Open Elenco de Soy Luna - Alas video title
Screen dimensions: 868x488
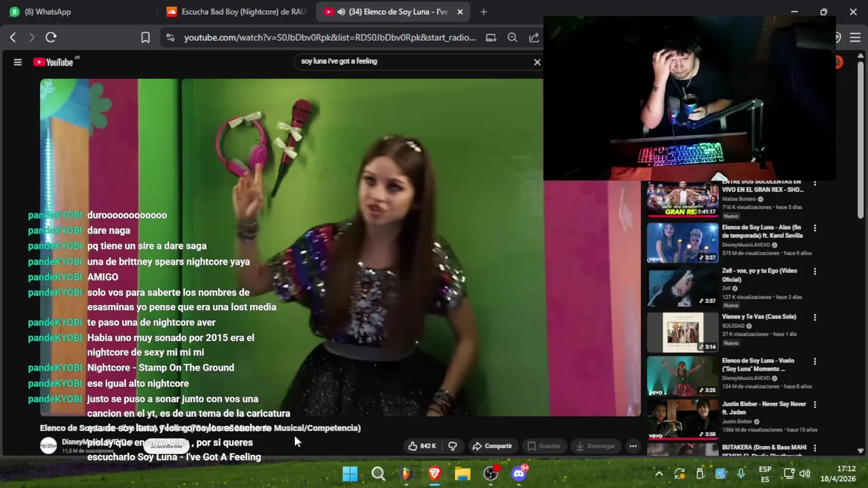pyautogui.click(x=762, y=231)
